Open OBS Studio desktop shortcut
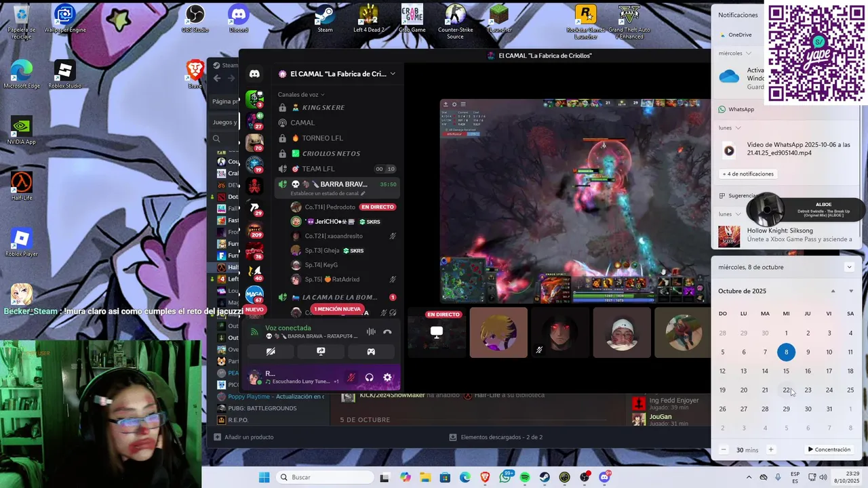 click(x=195, y=18)
